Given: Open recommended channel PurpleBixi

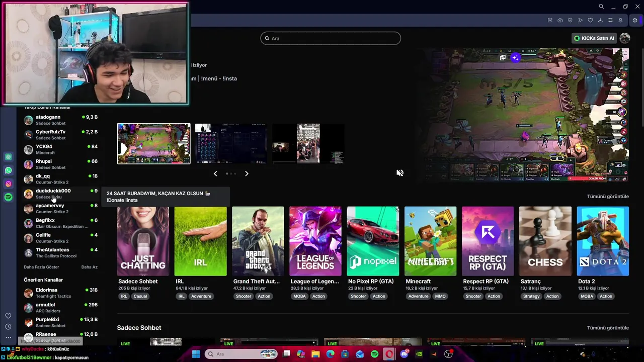Looking at the screenshot, I should point(60,322).
